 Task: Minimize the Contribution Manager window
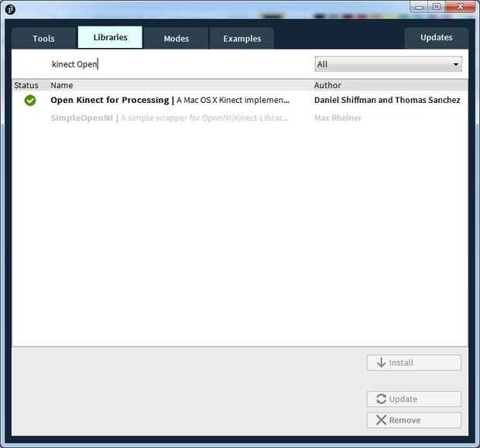(420, 7)
